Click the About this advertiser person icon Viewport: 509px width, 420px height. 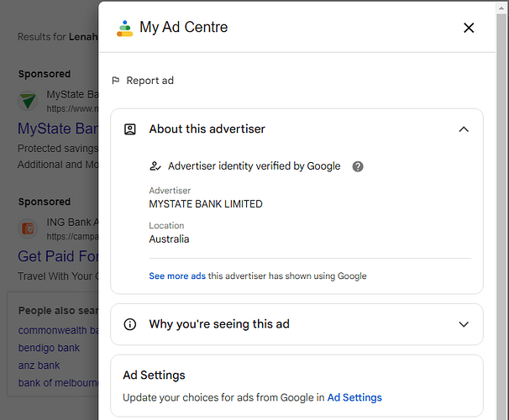(130, 129)
